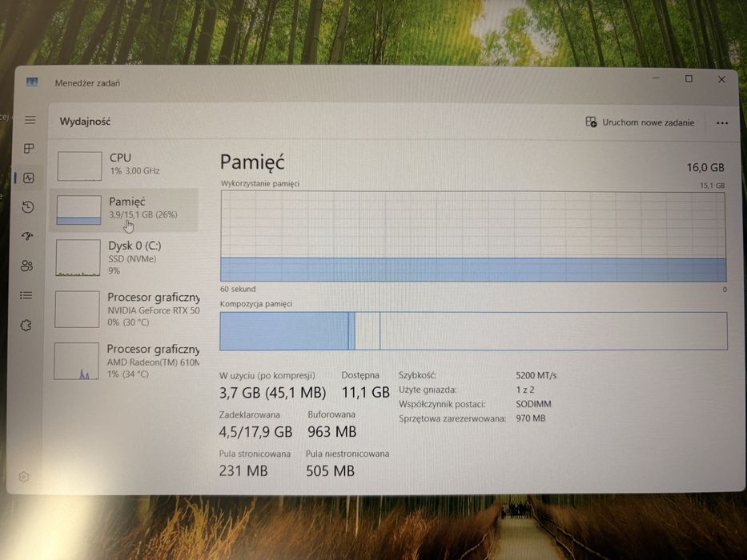Open Task Manager settings gear
Screen dimensions: 747x560
23,477
